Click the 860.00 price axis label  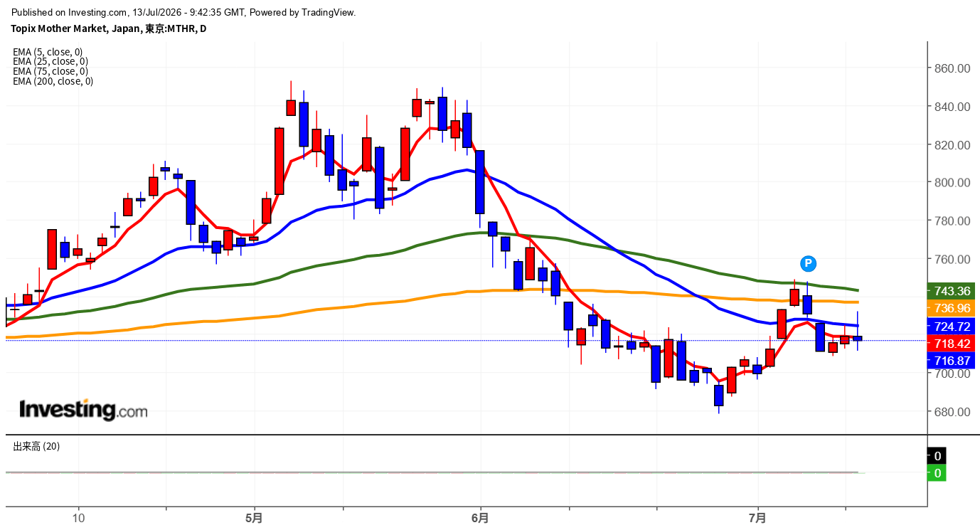pyautogui.click(x=952, y=68)
